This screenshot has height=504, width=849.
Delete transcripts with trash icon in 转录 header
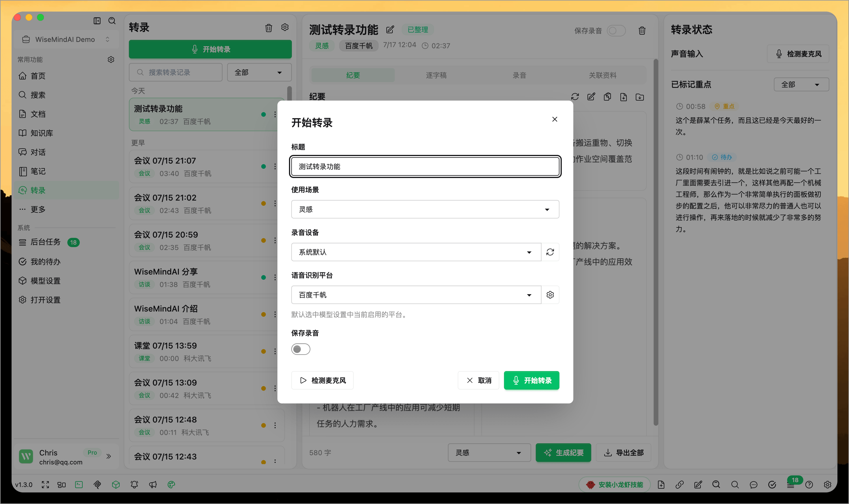(x=269, y=27)
